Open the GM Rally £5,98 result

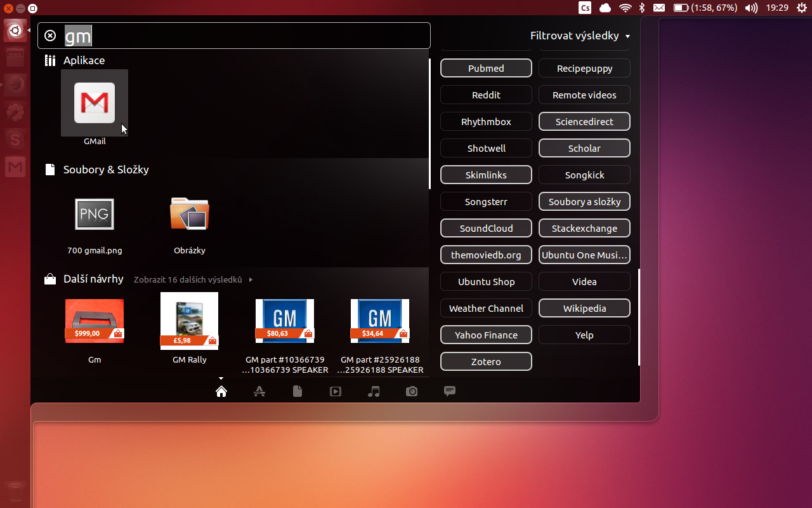190,321
